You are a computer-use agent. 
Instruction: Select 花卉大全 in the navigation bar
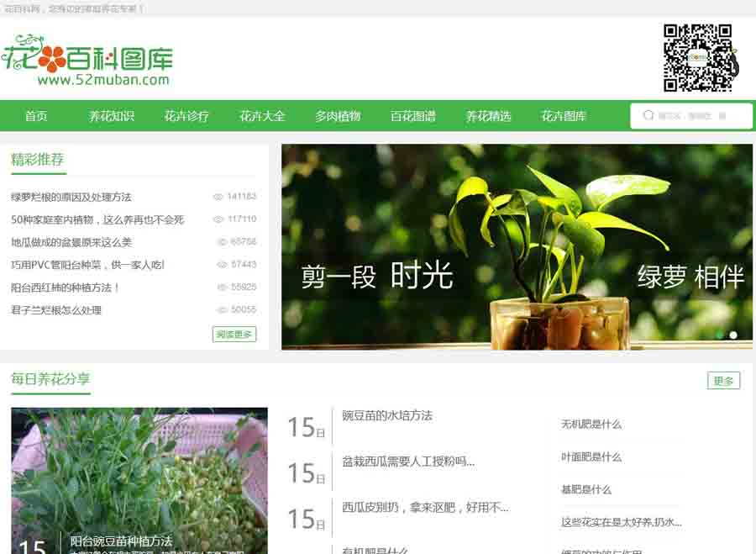point(262,116)
